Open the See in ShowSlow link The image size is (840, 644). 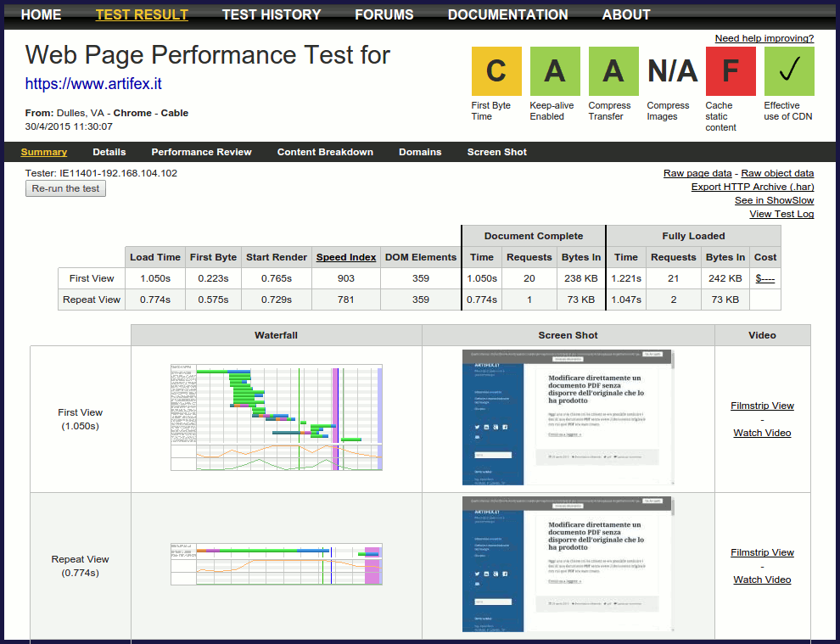774,200
